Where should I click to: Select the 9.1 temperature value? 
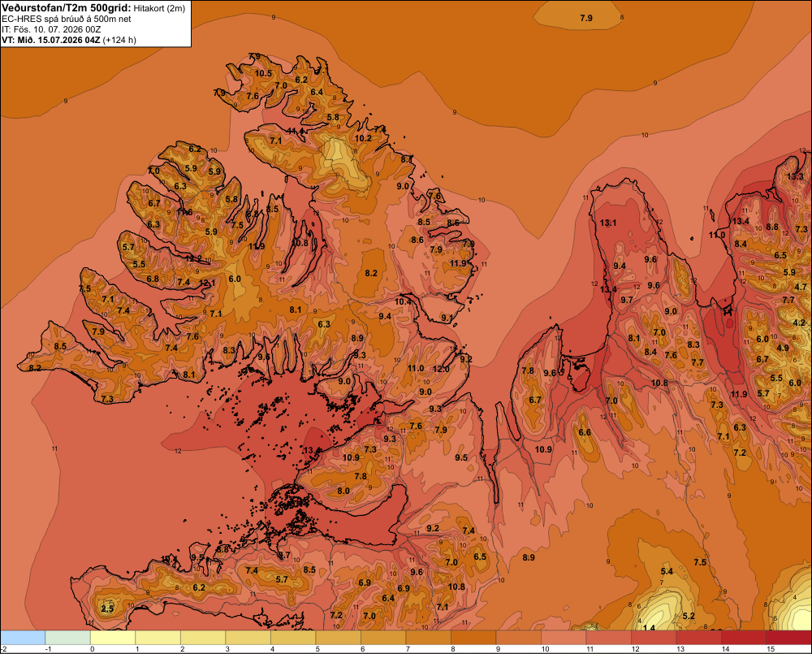pyautogui.click(x=447, y=318)
